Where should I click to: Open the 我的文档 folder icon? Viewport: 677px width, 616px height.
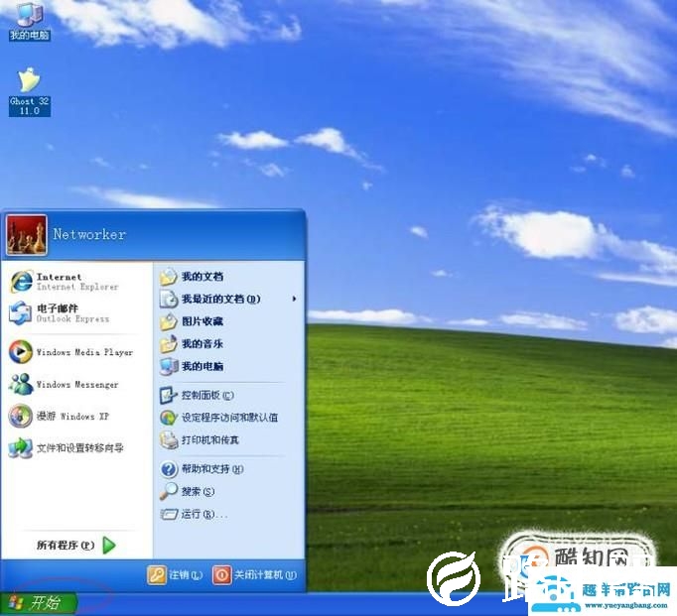coord(169,277)
